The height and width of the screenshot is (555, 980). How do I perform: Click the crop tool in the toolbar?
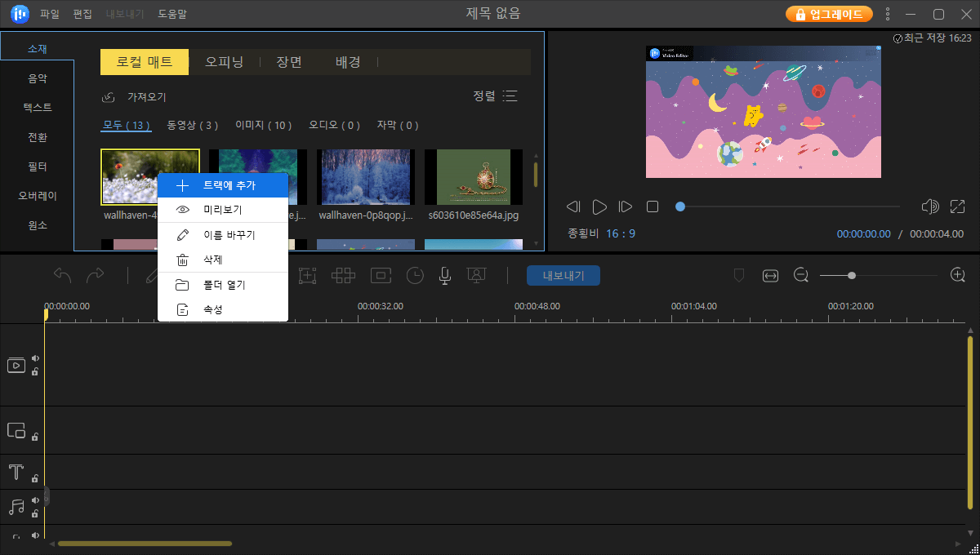(308, 275)
